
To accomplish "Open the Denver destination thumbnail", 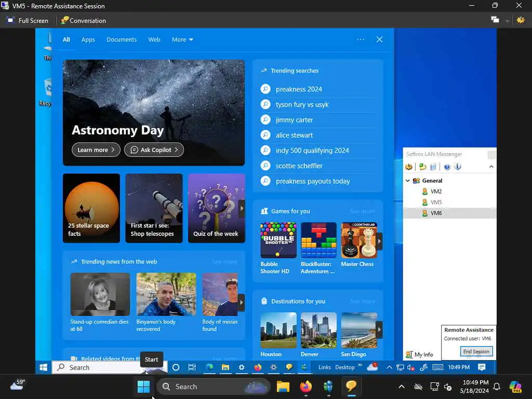I will [x=318, y=330].
